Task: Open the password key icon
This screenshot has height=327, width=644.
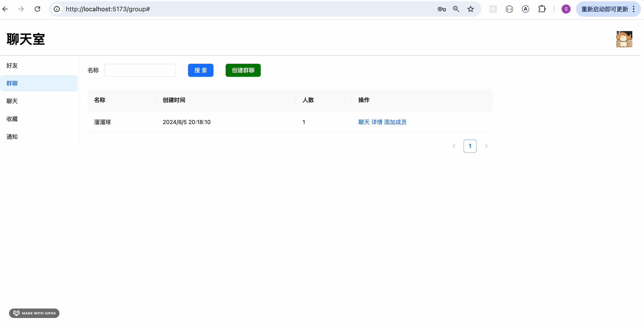Action: (442, 9)
